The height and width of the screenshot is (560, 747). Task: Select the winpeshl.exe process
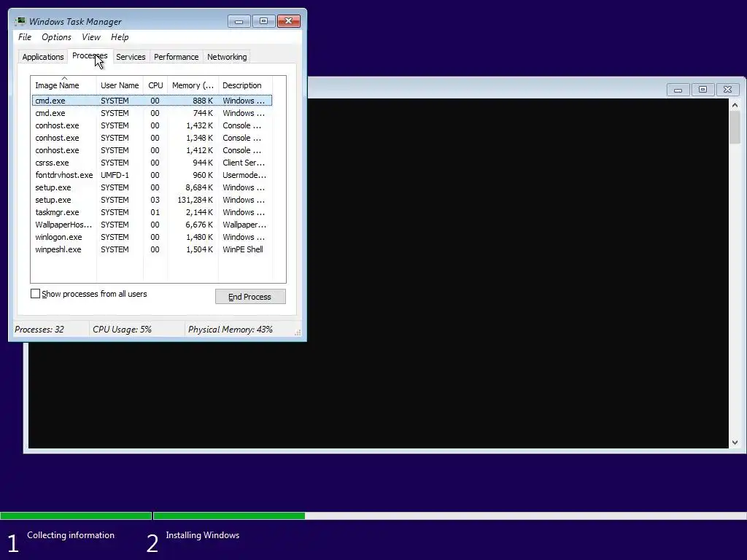tap(152, 249)
